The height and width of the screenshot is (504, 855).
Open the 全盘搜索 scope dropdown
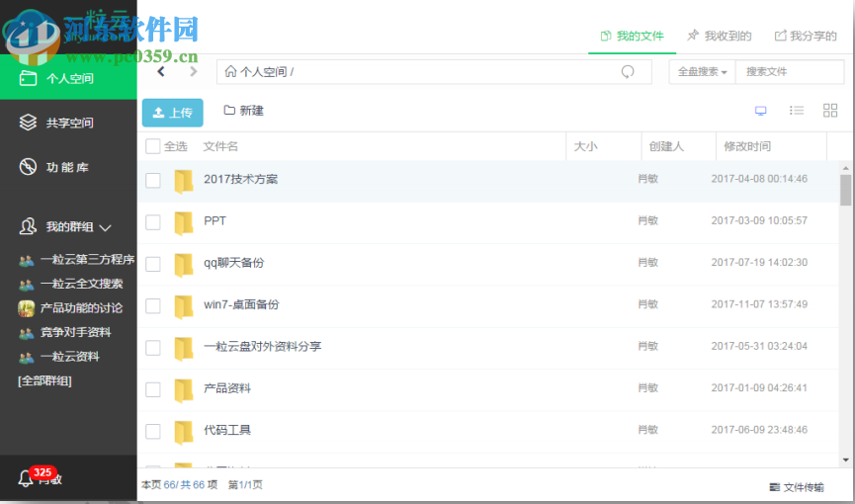pyautogui.click(x=702, y=71)
